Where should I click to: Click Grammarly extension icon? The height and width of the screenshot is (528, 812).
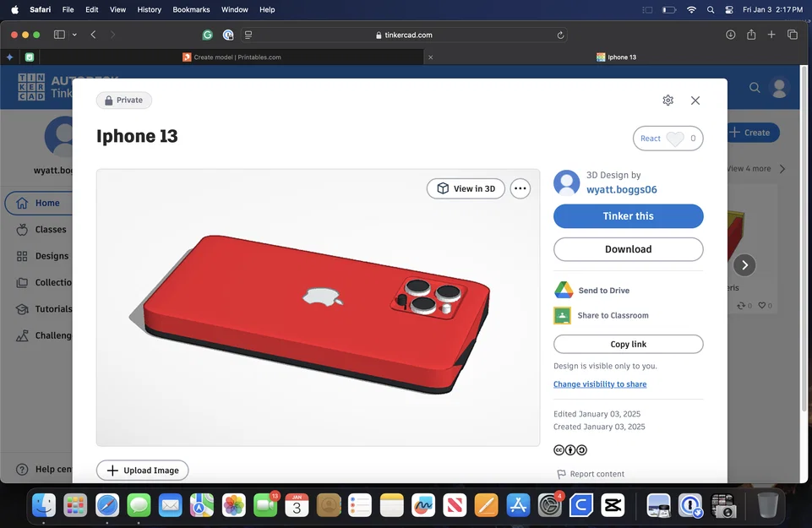pos(207,35)
